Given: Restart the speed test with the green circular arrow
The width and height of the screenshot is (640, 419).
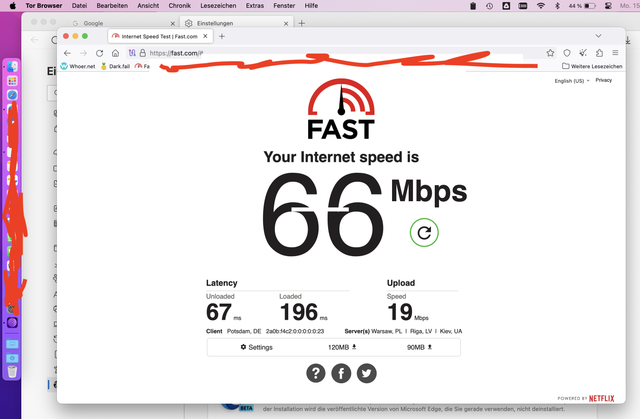Looking at the screenshot, I should (424, 233).
